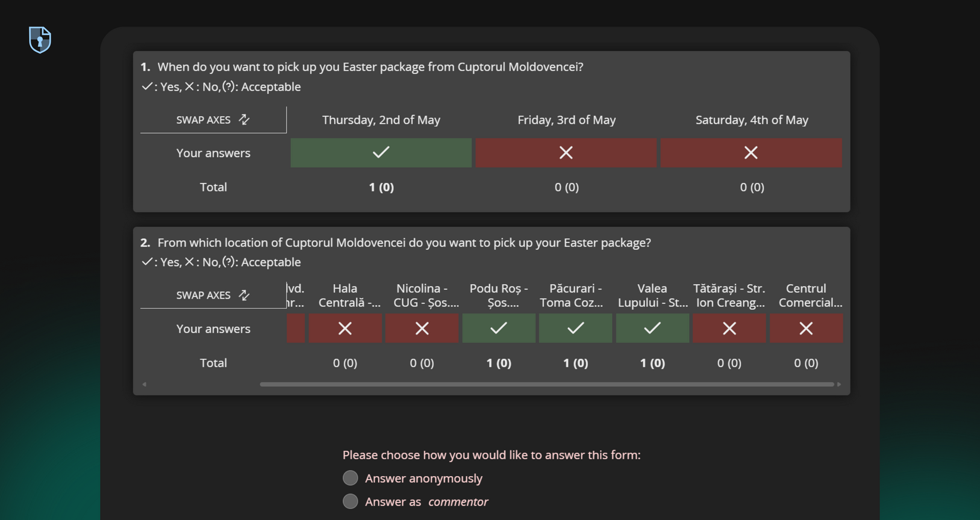Click X answer under Hala Centrală
The height and width of the screenshot is (520, 980).
[x=345, y=329]
